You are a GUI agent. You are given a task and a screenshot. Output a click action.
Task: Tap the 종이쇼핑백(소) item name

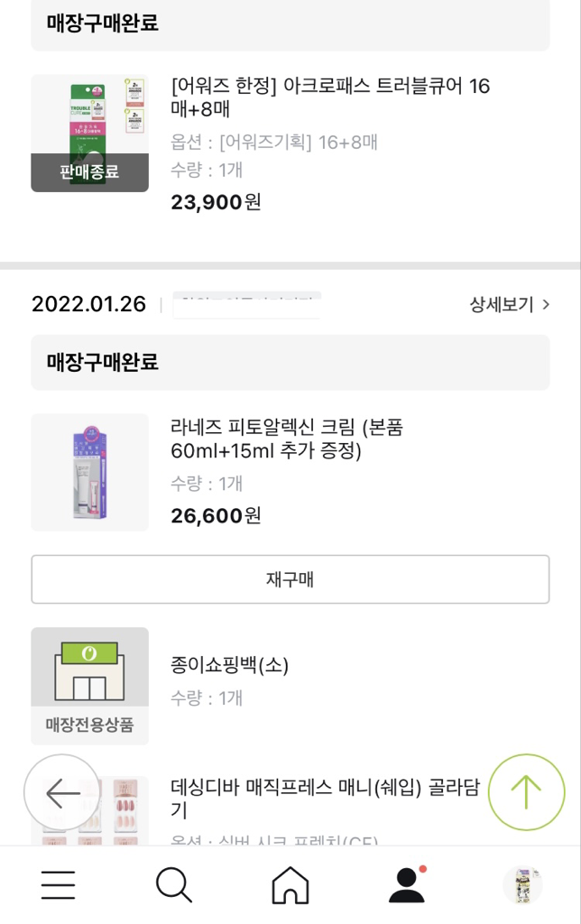[x=230, y=666]
